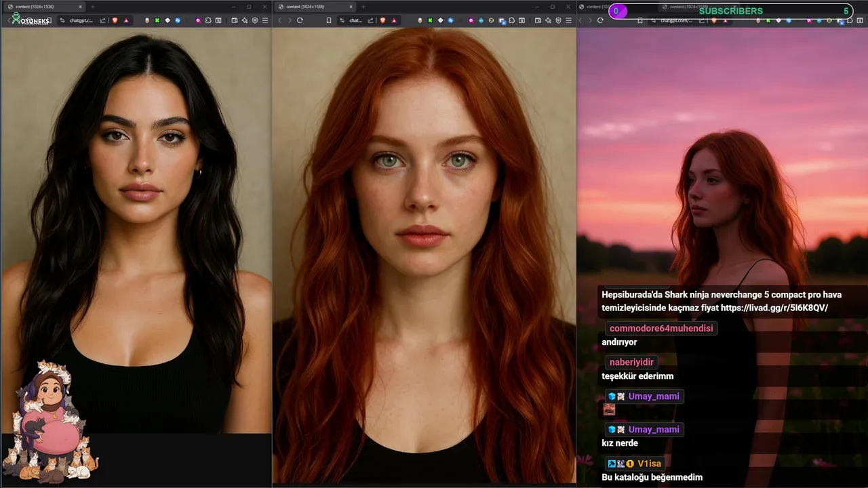868x488 pixels.
Task: Click username V1isa in chat
Action: click(x=649, y=464)
